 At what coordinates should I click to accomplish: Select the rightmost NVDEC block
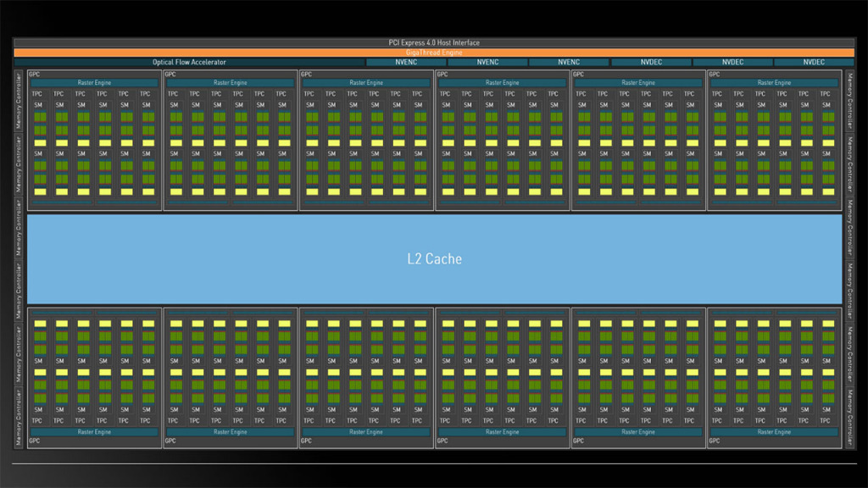(814, 62)
